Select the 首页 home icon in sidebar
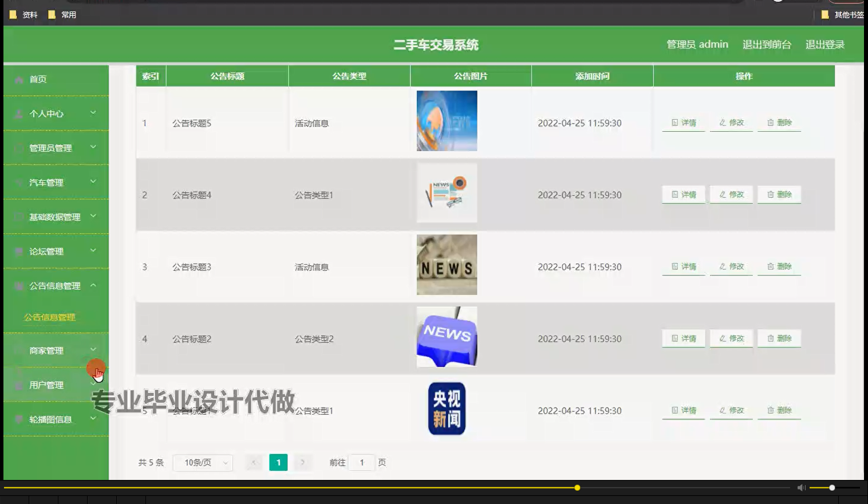The width and height of the screenshot is (868, 504). (18, 79)
